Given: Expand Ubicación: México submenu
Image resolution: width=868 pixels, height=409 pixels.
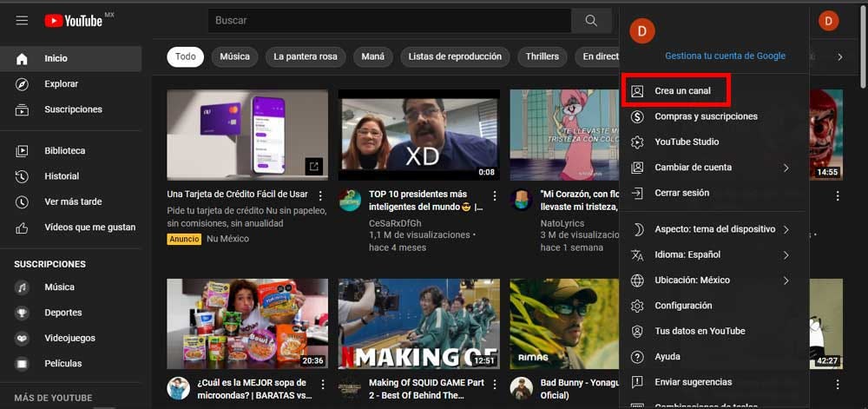Looking at the screenshot, I should (712, 280).
